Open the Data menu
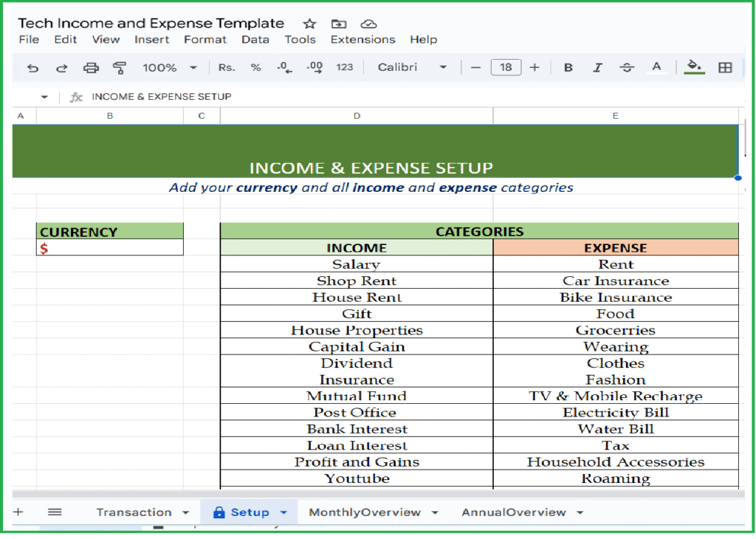Image resolution: width=756 pixels, height=539 pixels. pyautogui.click(x=255, y=40)
